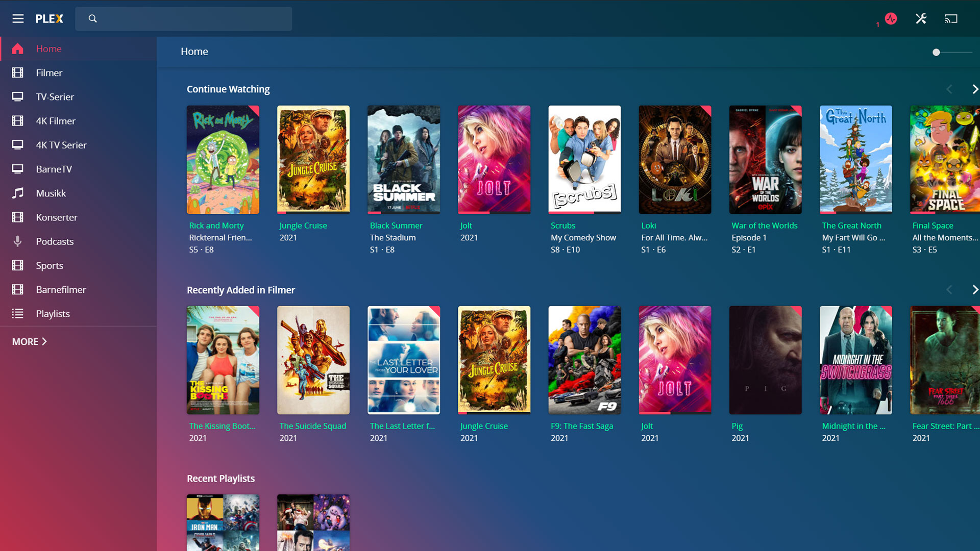The height and width of the screenshot is (551, 980).
Task: Open 4K Filmer library
Action: 56,121
